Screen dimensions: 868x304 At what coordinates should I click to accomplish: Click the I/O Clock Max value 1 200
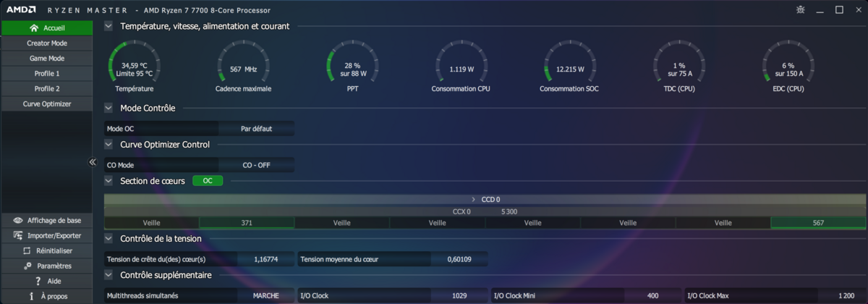(x=846, y=295)
